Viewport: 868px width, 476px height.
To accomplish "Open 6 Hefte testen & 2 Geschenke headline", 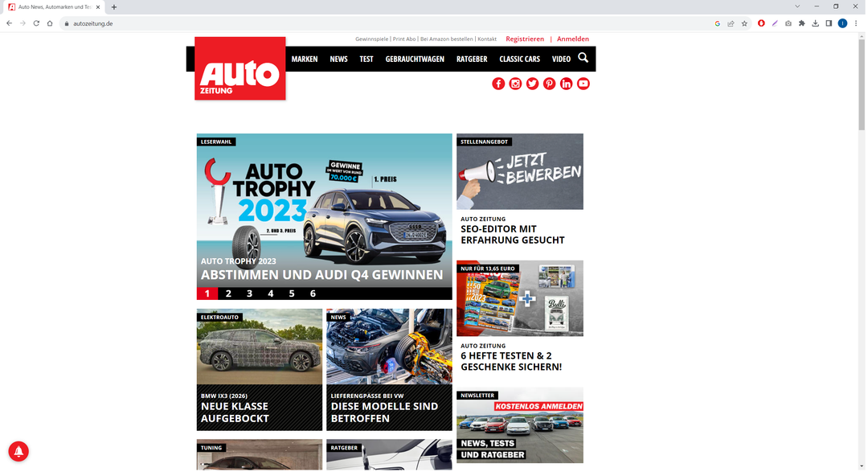I will [512, 362].
